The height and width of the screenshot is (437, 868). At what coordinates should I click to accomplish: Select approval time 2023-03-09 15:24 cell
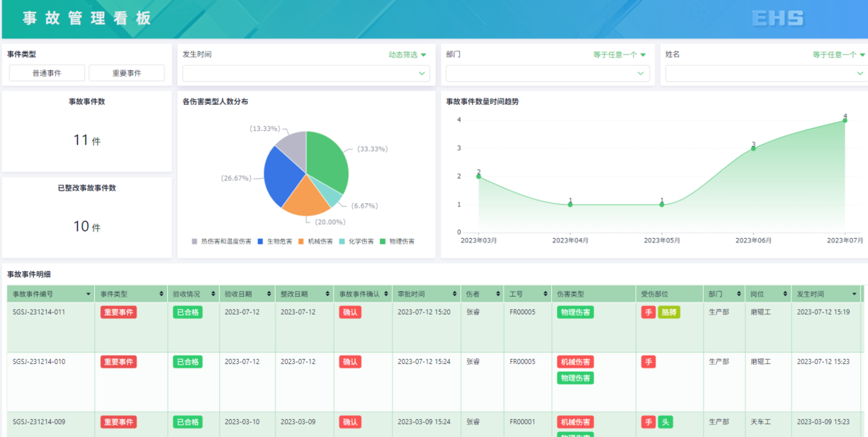point(427,425)
